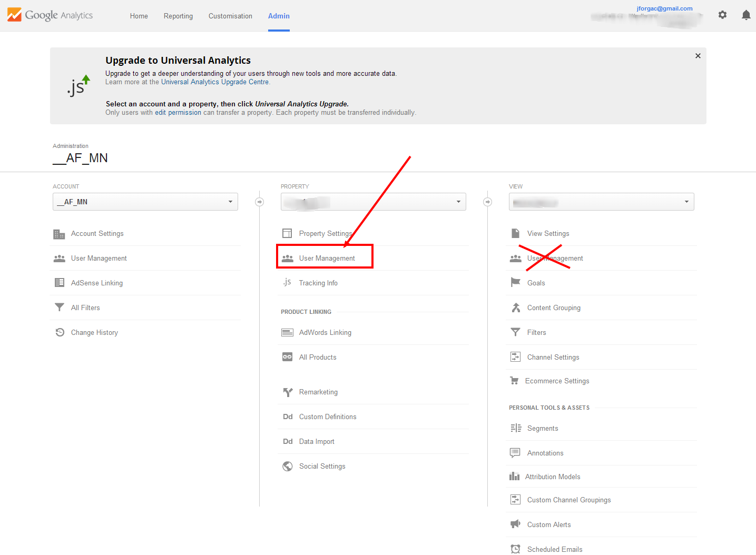Open the ACCOUNT dropdown showing __AF_MN
The image size is (756, 555).
click(145, 202)
